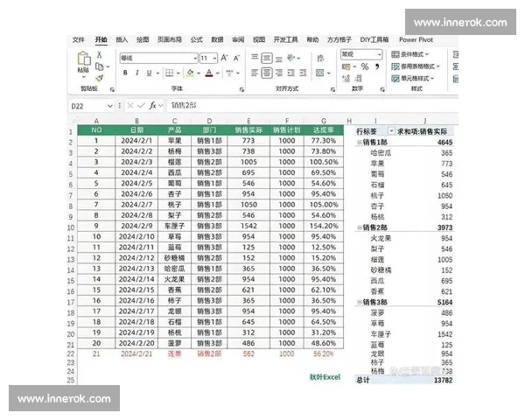This screenshot has height=420, width=525.
Task: Open the Name Box dropdown arrow
Action: tap(109, 106)
